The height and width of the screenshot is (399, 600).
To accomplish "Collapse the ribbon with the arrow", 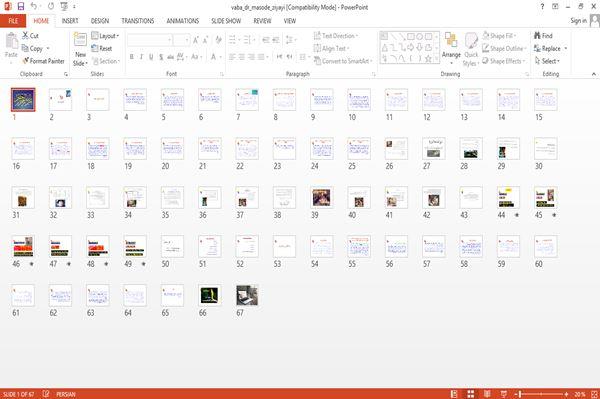I will (594, 74).
